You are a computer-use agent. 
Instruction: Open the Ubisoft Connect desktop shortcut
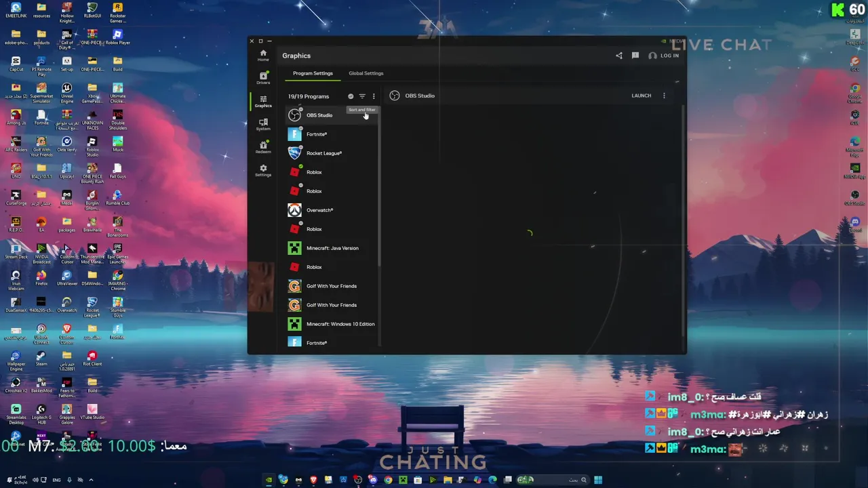pyautogui.click(x=41, y=334)
